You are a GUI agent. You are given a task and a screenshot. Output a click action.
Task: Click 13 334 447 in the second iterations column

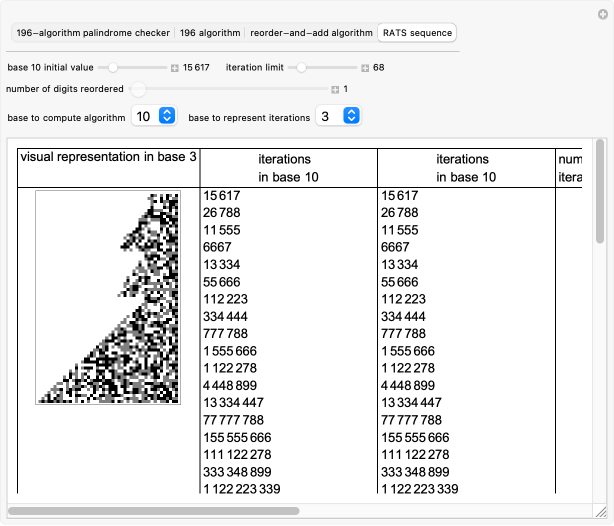tap(412, 403)
